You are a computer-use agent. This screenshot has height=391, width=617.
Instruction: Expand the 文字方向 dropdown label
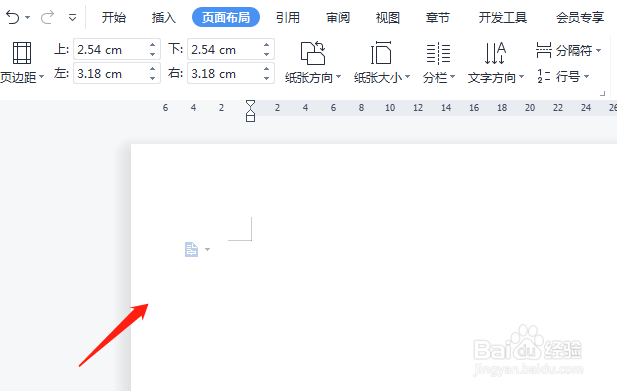click(496, 78)
